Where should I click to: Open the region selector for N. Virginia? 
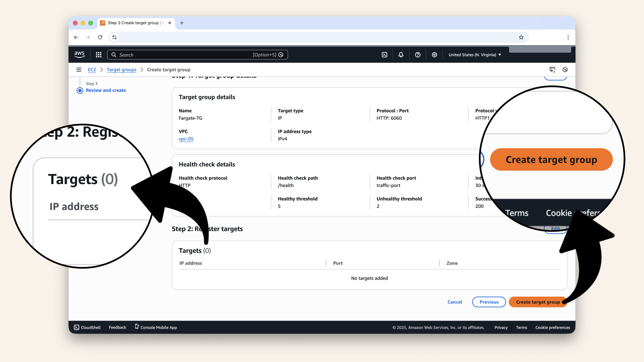474,55
